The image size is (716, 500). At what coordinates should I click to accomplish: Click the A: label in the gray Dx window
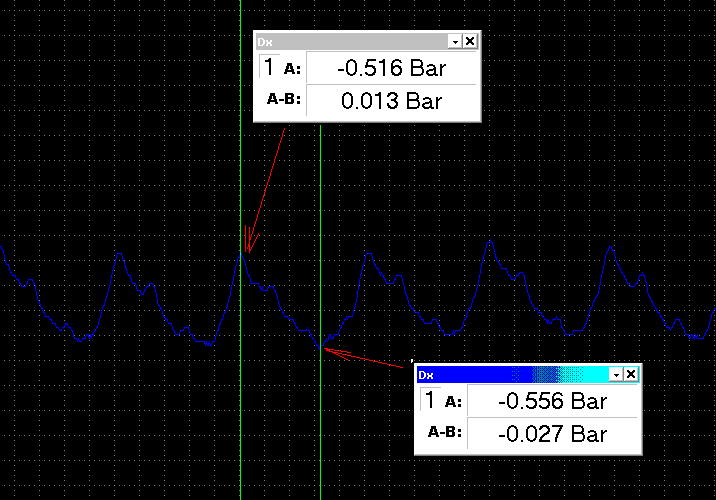tap(292, 69)
